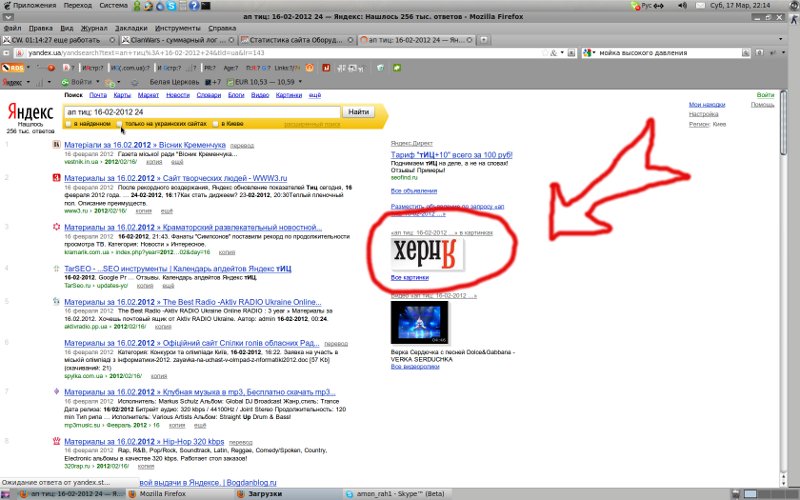Image resolution: width=800 pixels, height=500 pixels.
Task: Click the red chart icon in RDS toolbar
Action: coord(326,67)
